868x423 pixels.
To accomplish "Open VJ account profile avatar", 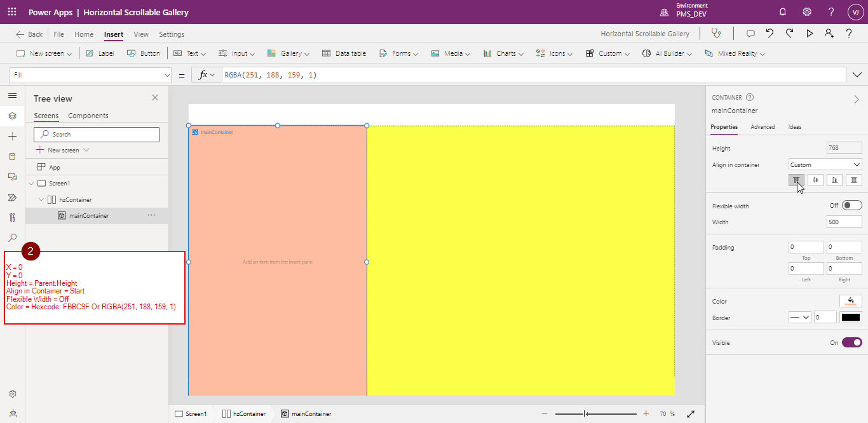I will pos(855,12).
